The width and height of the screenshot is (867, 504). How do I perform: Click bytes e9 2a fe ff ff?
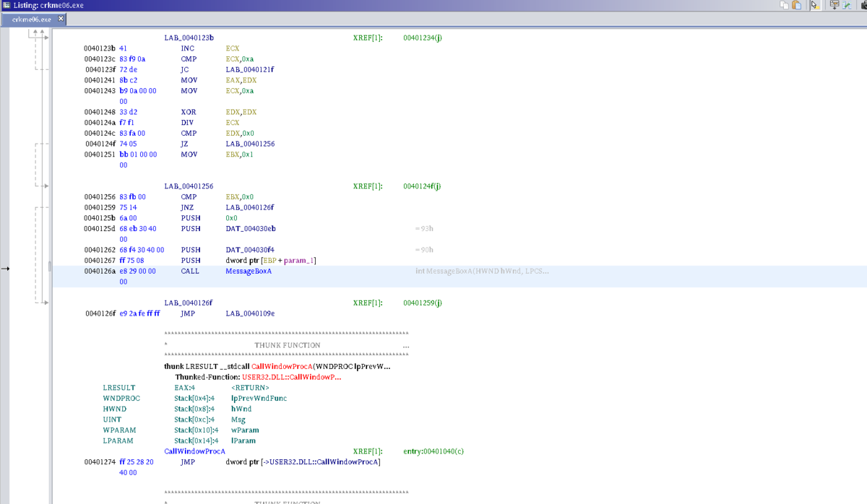pos(139,313)
